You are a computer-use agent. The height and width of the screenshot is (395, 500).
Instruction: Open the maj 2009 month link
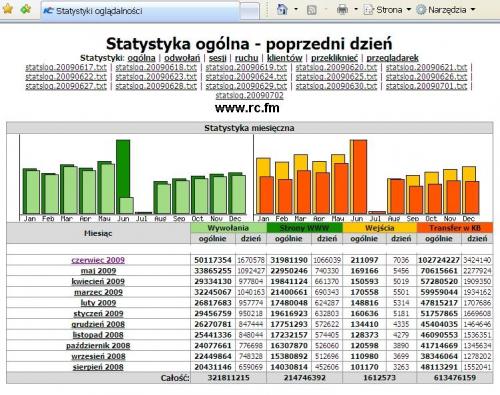tap(98, 271)
